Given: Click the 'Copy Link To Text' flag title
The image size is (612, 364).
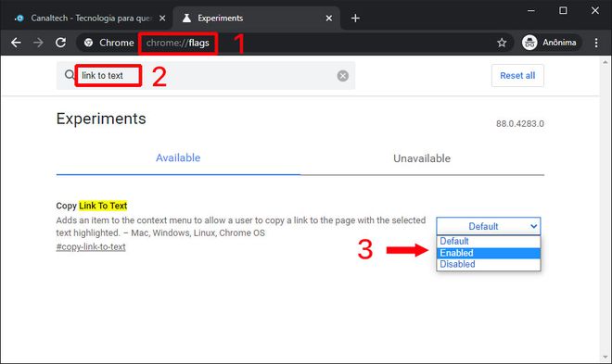Looking at the screenshot, I should pos(92,206).
